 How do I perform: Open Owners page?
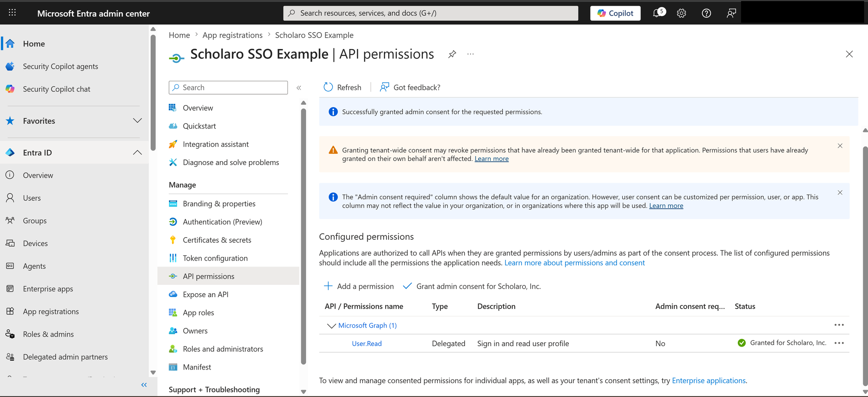click(195, 331)
